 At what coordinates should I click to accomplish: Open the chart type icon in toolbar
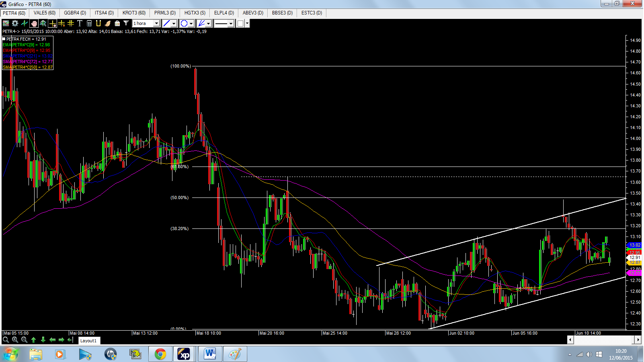click(6, 23)
